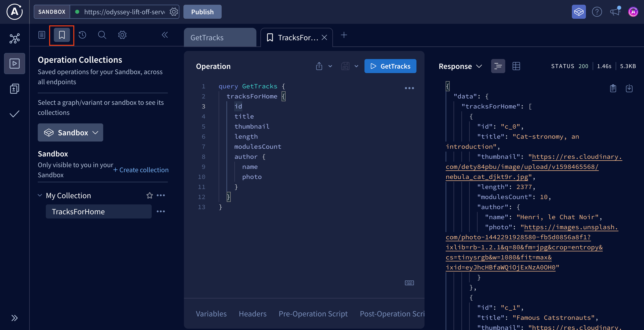Toggle the formatted response view
The image size is (644, 330).
(x=498, y=66)
